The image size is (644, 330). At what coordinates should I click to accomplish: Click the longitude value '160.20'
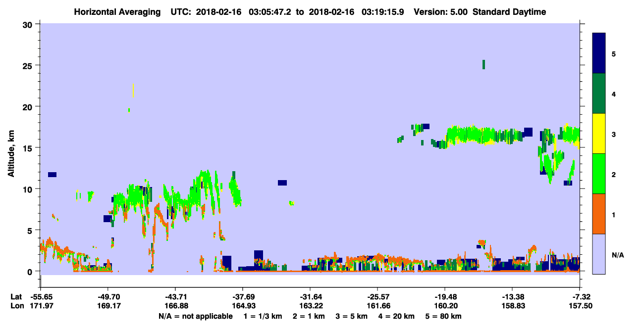[445, 306]
